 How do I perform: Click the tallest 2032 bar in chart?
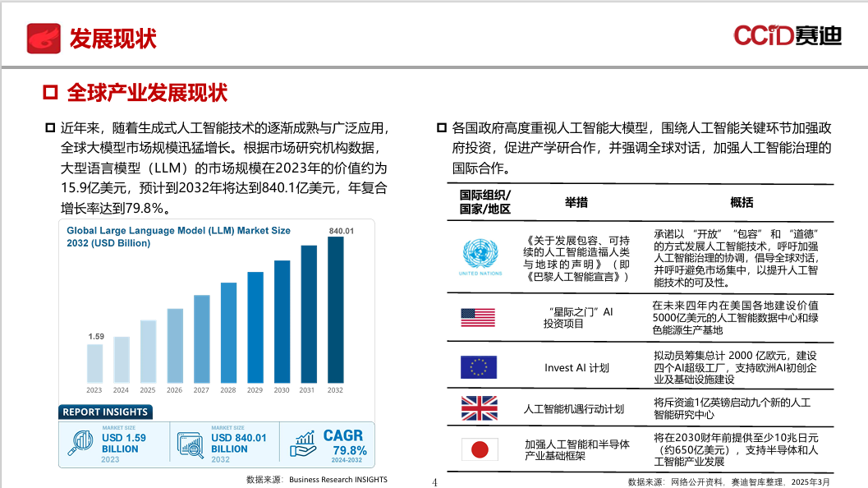[336, 310]
